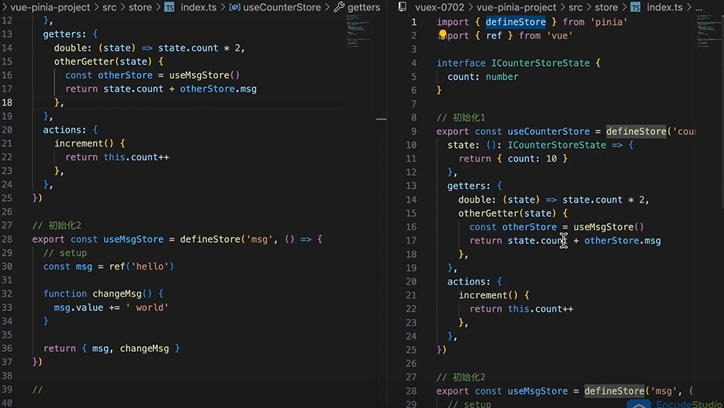Click 'msg.value += ' world'' in left editor

pyautogui.click(x=111, y=307)
